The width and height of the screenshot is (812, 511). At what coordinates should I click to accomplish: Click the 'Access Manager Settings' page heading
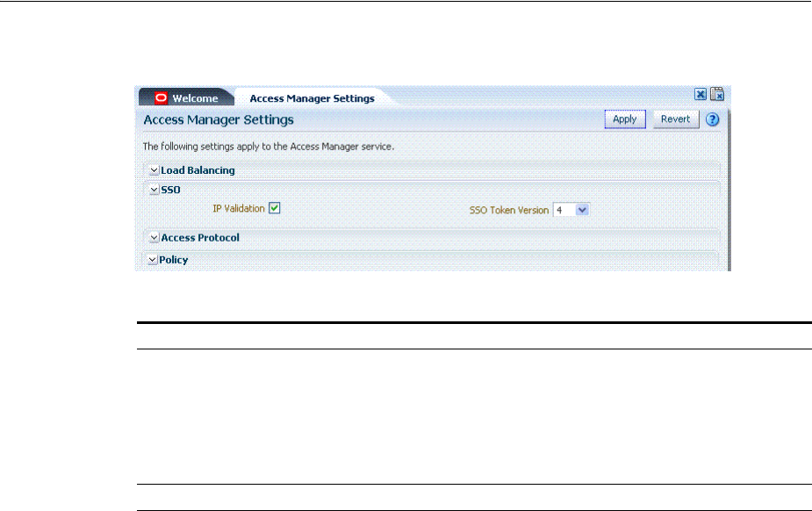point(219,119)
